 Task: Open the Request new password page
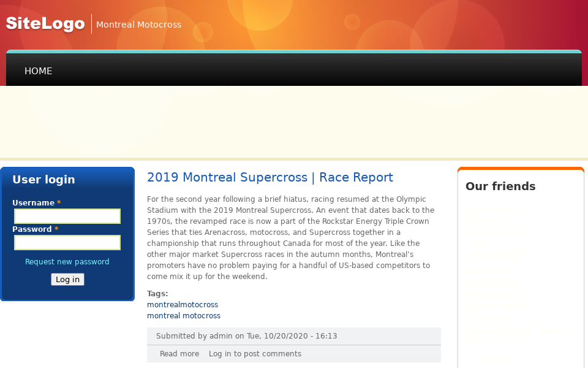67,261
